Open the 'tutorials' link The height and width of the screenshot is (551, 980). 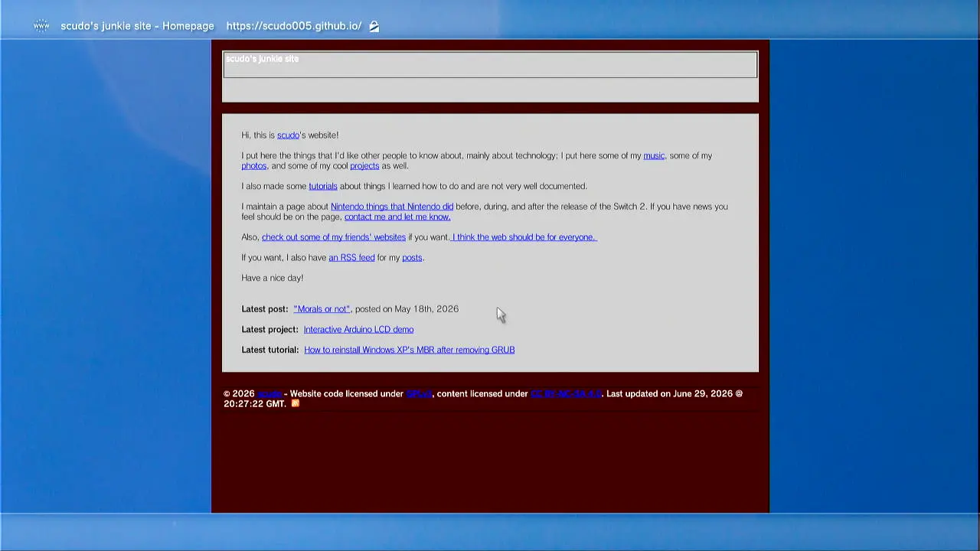coord(322,186)
